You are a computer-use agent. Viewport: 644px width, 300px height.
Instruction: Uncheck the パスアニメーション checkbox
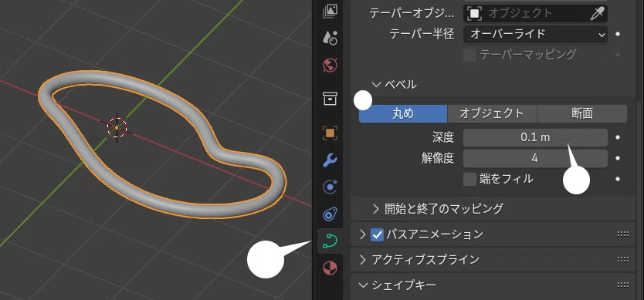point(377,234)
